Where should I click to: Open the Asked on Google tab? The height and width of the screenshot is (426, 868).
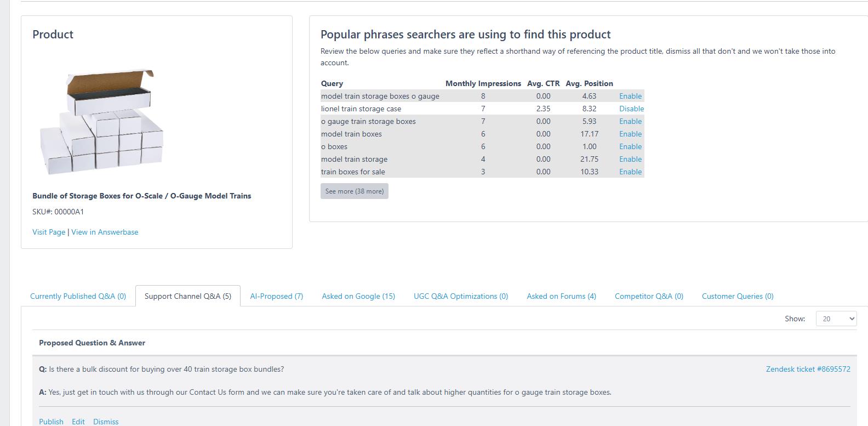358,296
